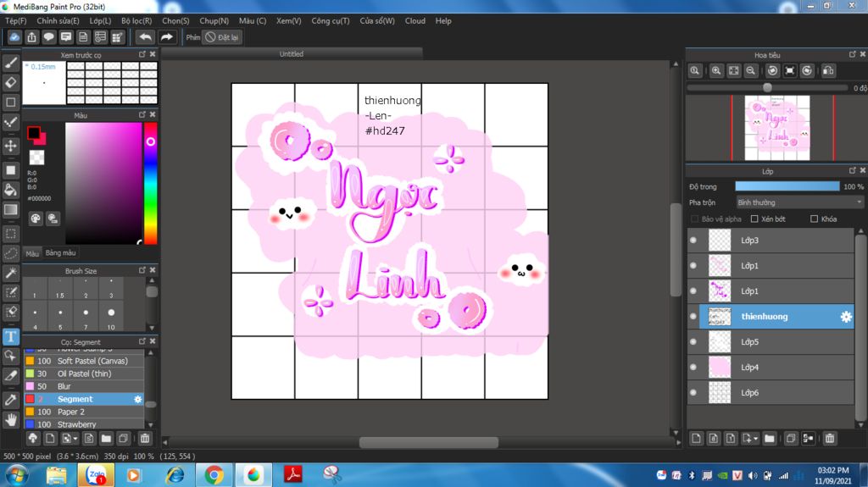Select the Move tool
This screenshot has height=487, width=868.
(x=10, y=146)
